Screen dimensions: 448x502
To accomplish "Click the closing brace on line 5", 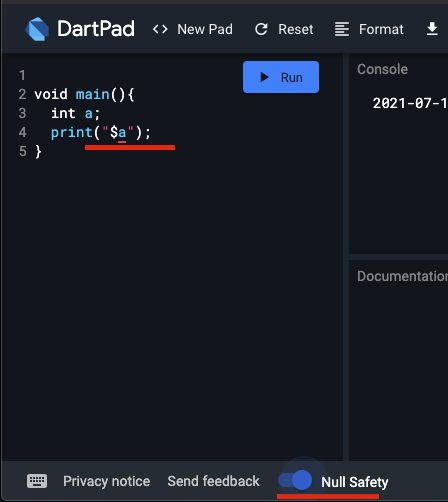I will [38, 152].
